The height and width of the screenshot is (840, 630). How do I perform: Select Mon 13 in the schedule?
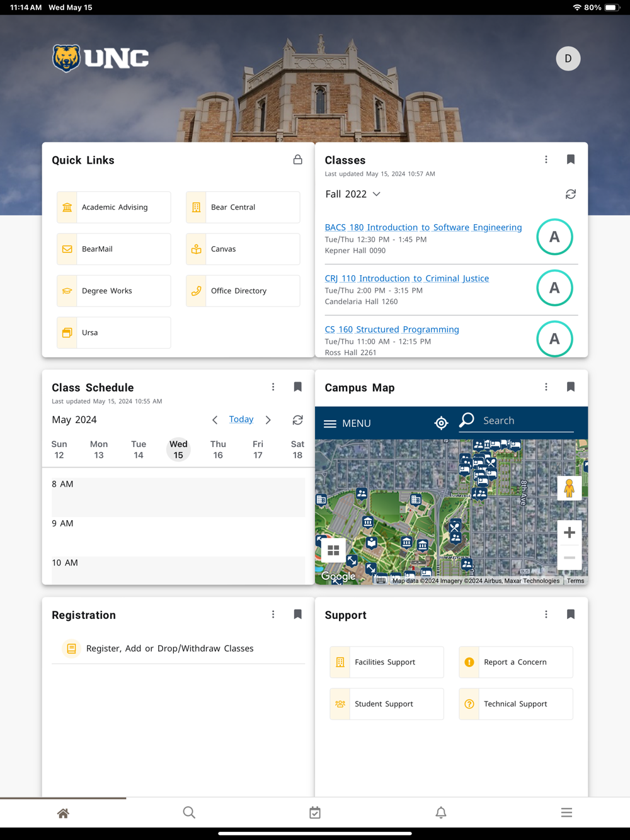99,450
